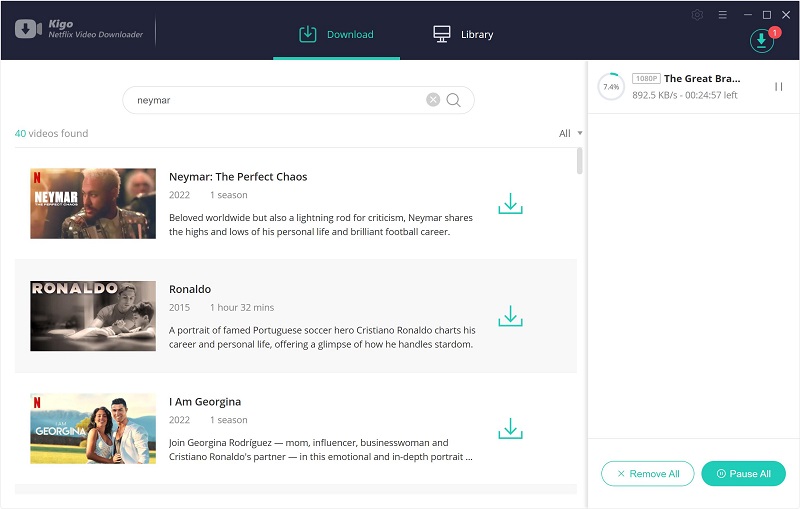Click Remove All button

(647, 474)
